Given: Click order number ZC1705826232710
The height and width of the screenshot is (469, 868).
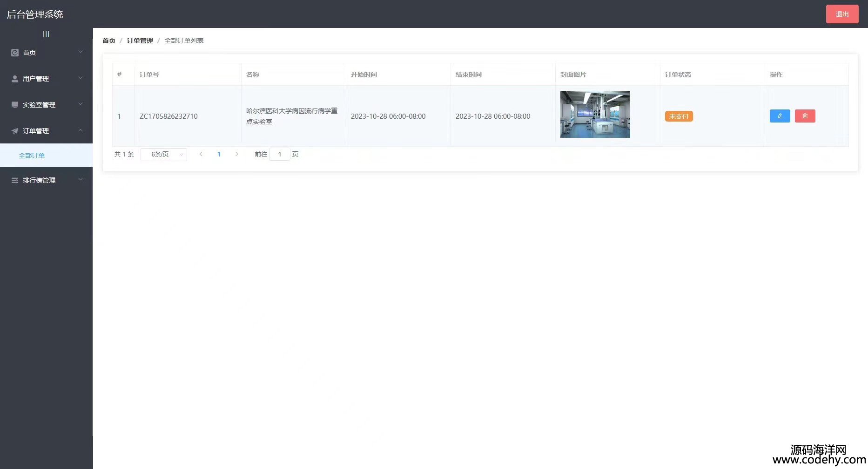Looking at the screenshot, I should (x=168, y=116).
